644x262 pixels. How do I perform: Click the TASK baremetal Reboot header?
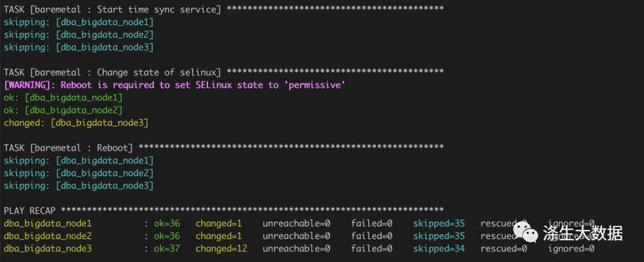pyautogui.click(x=223, y=148)
